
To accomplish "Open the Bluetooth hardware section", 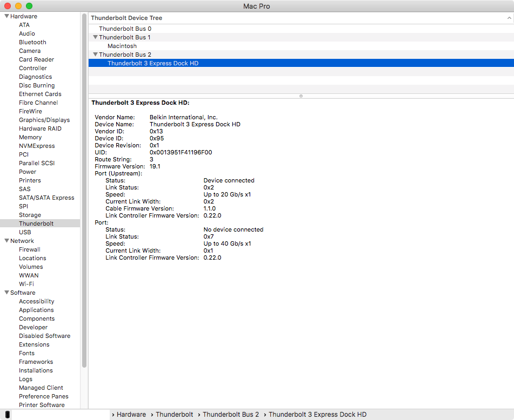I will coord(32,42).
